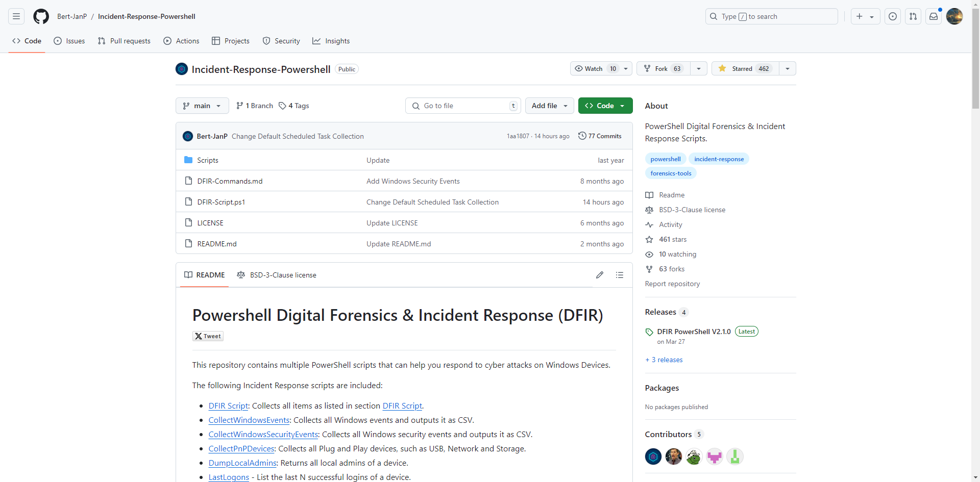Expand the star lists dropdown arrow

pyautogui.click(x=788, y=68)
